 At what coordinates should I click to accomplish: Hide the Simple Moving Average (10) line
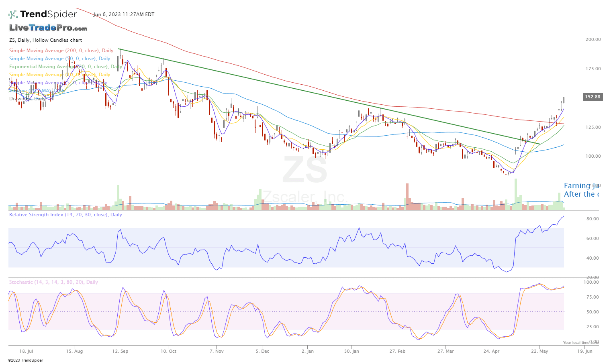(59, 74)
